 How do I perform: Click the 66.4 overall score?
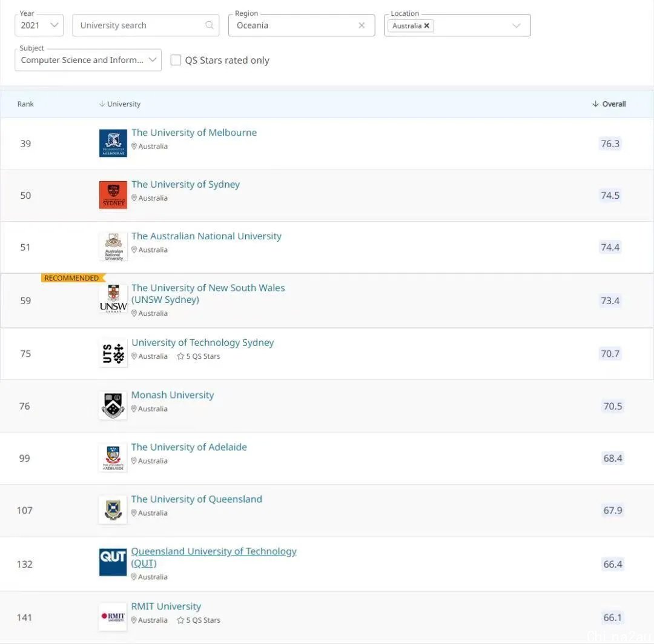612,564
